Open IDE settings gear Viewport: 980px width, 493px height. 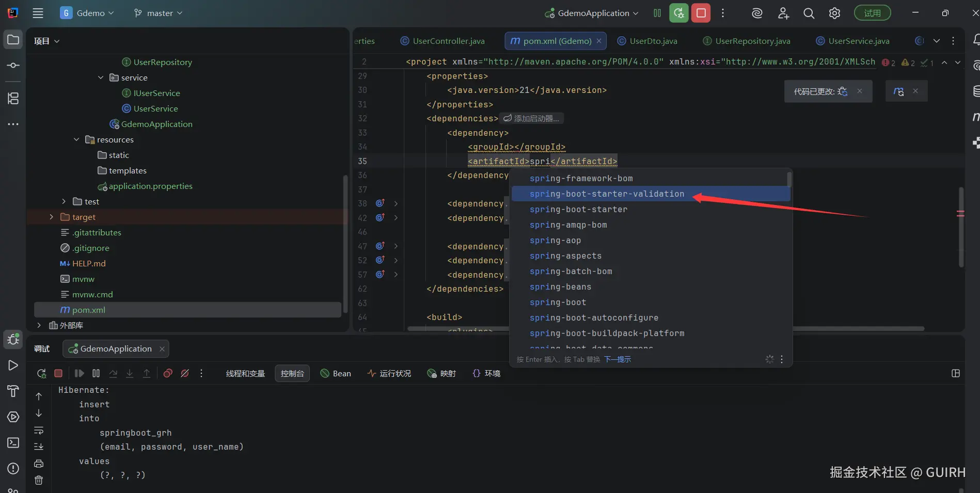(834, 13)
